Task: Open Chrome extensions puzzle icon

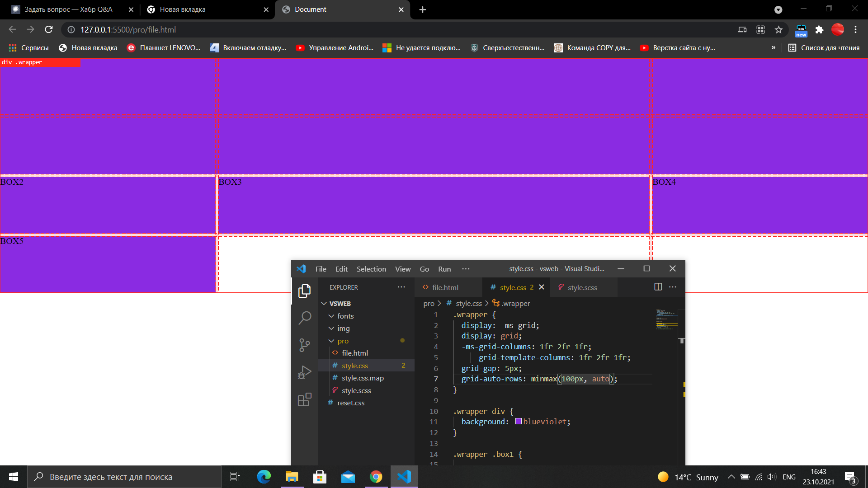Action: (819, 29)
